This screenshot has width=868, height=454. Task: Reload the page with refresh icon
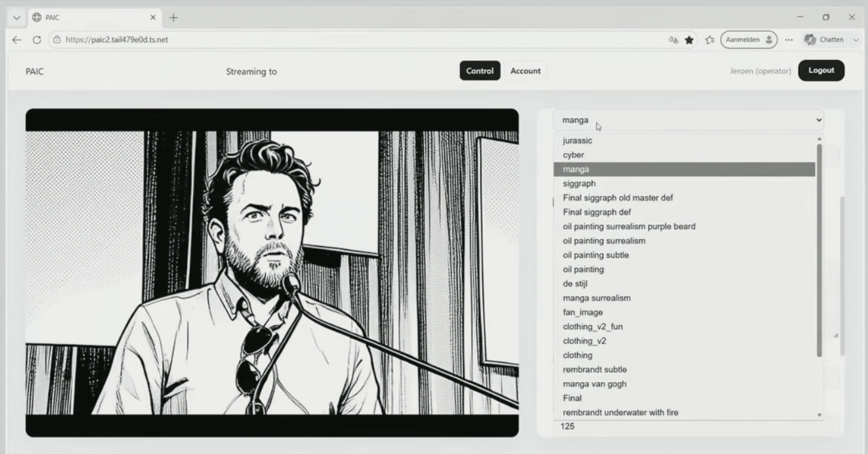(x=37, y=40)
